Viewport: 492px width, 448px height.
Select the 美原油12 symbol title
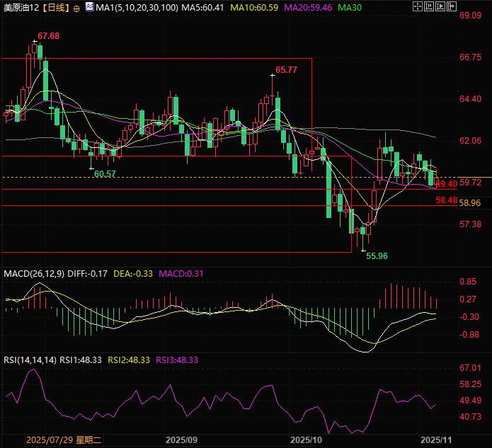pos(20,8)
